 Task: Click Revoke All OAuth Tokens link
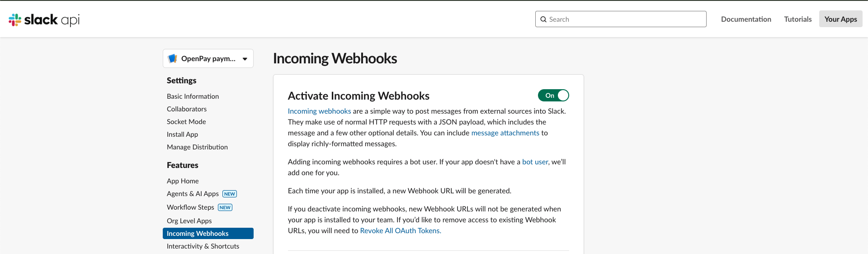click(401, 230)
